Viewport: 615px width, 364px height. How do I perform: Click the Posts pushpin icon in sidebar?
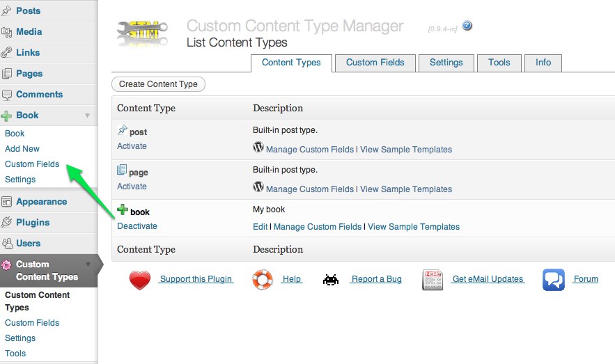pos(6,11)
